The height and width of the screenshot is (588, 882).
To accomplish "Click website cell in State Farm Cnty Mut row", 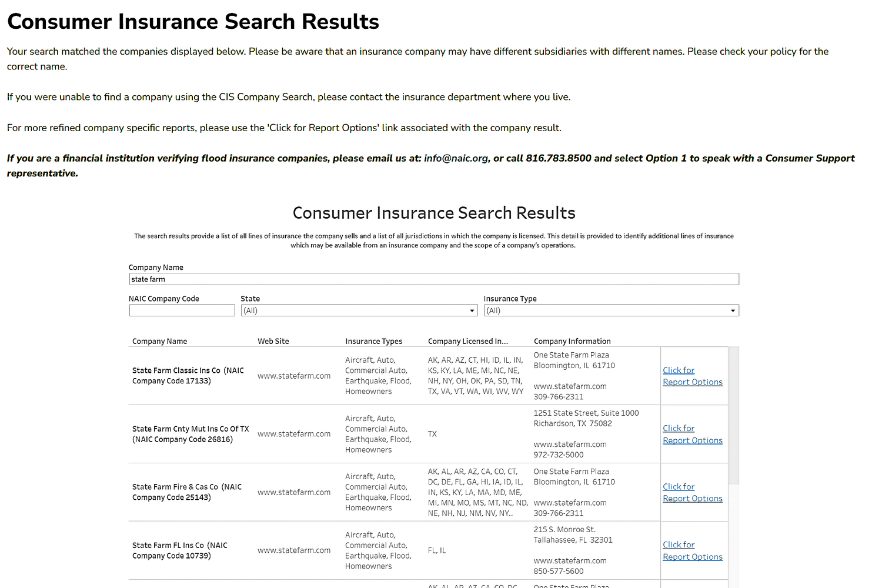I will [x=294, y=434].
